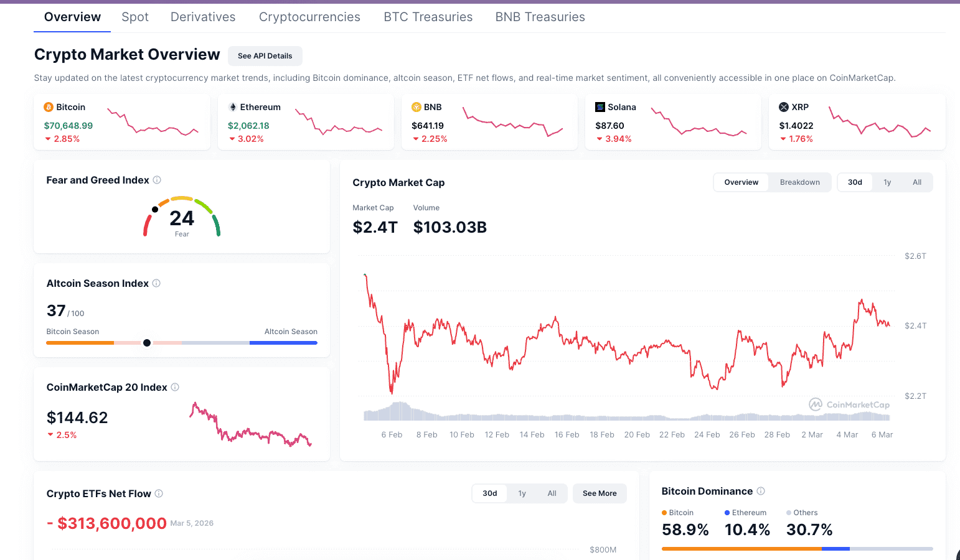The image size is (960, 560).
Task: Click the See API Details button
Action: 265,56
